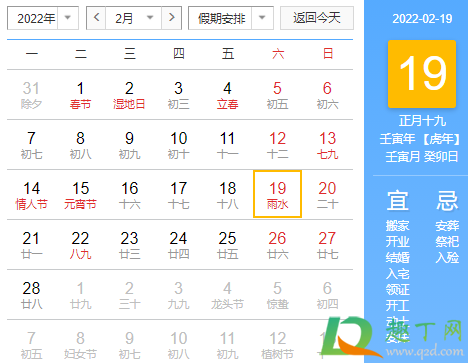This screenshot has height=363, width=468.
Task: Select February 18 十八
Action: (227, 195)
